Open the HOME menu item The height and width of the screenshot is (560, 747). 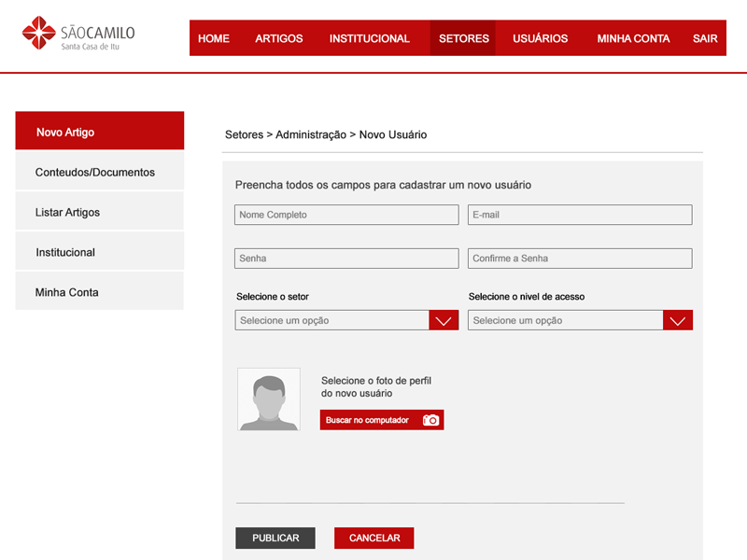click(214, 38)
